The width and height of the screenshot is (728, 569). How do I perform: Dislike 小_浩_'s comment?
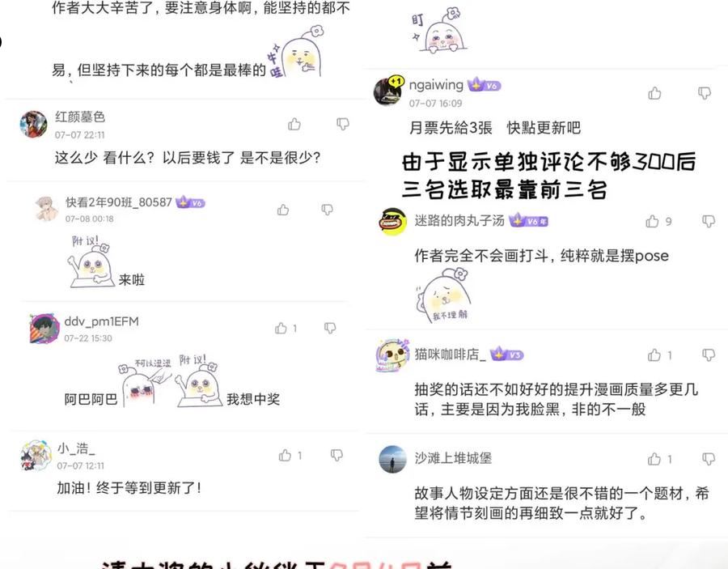click(336, 455)
